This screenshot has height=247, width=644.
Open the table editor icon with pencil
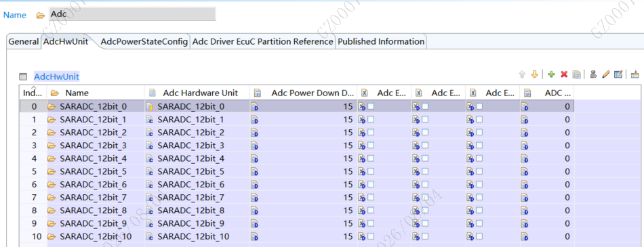618,74
